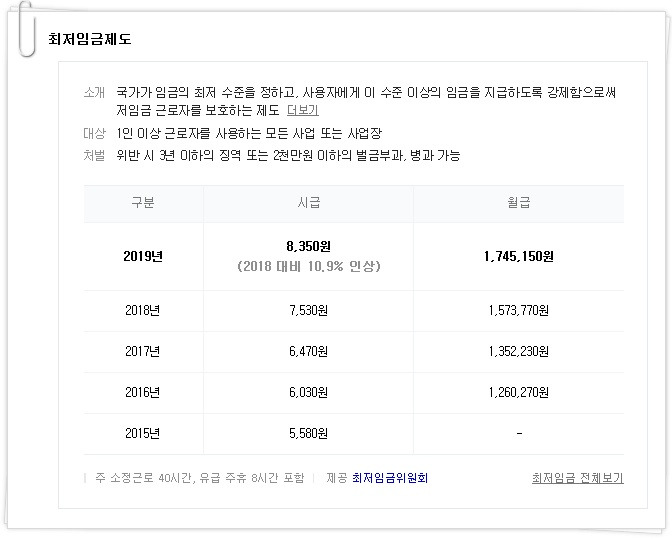Click the 5,580원 hourly wage cell
672x539 pixels.
[309, 434]
